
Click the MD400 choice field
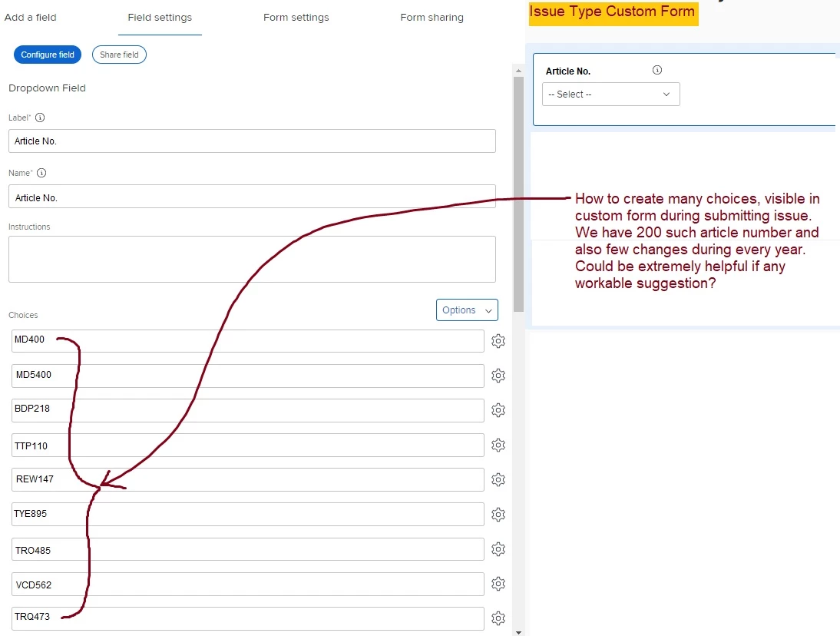point(247,341)
